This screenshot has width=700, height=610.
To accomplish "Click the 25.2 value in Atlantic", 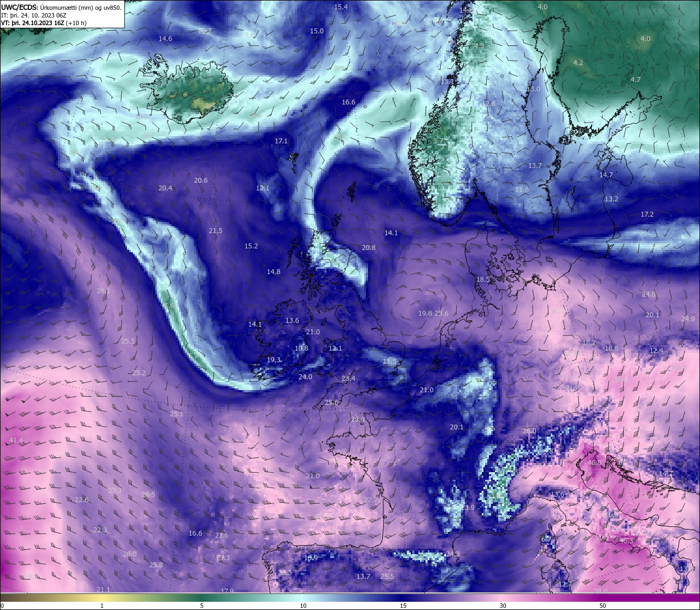I will (139, 373).
